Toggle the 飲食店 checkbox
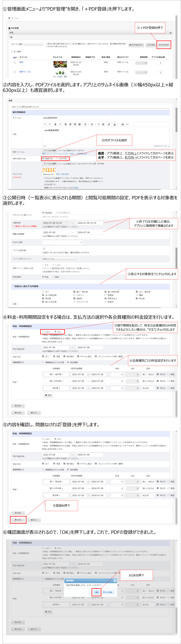This screenshot has width=181, height=644. pyautogui.click(x=105, y=302)
